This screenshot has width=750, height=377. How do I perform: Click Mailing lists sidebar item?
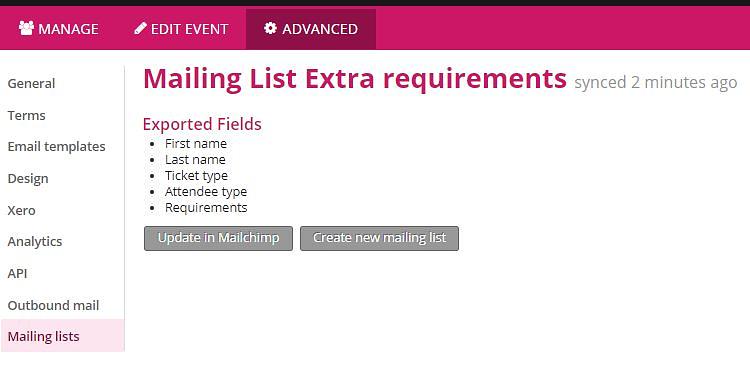tap(62, 336)
